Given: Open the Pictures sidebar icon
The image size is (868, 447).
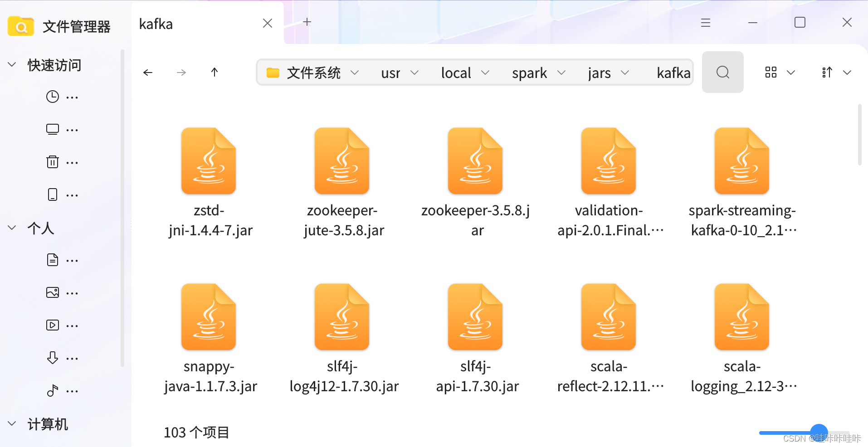Looking at the screenshot, I should (53, 292).
